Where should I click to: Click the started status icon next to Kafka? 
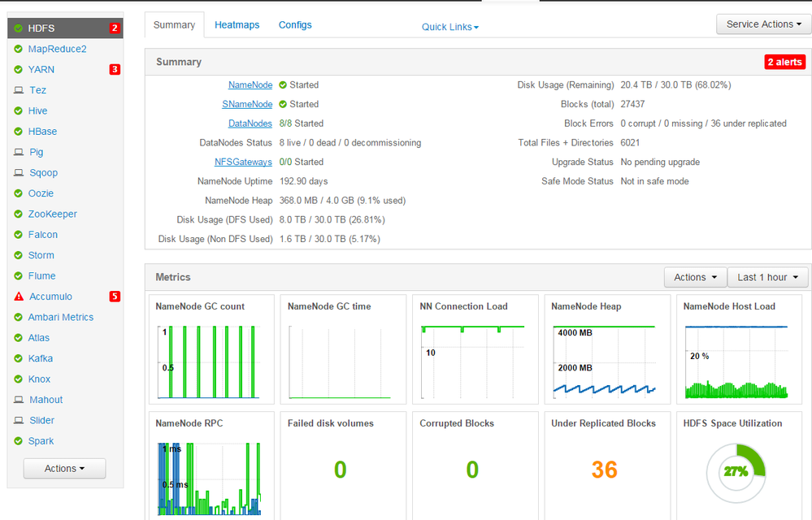(x=19, y=358)
